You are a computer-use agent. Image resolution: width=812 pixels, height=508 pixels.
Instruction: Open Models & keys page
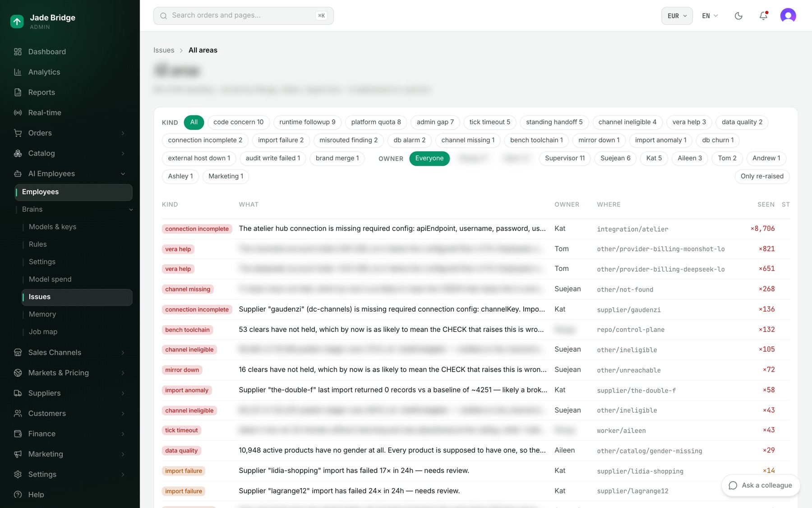[x=52, y=227]
